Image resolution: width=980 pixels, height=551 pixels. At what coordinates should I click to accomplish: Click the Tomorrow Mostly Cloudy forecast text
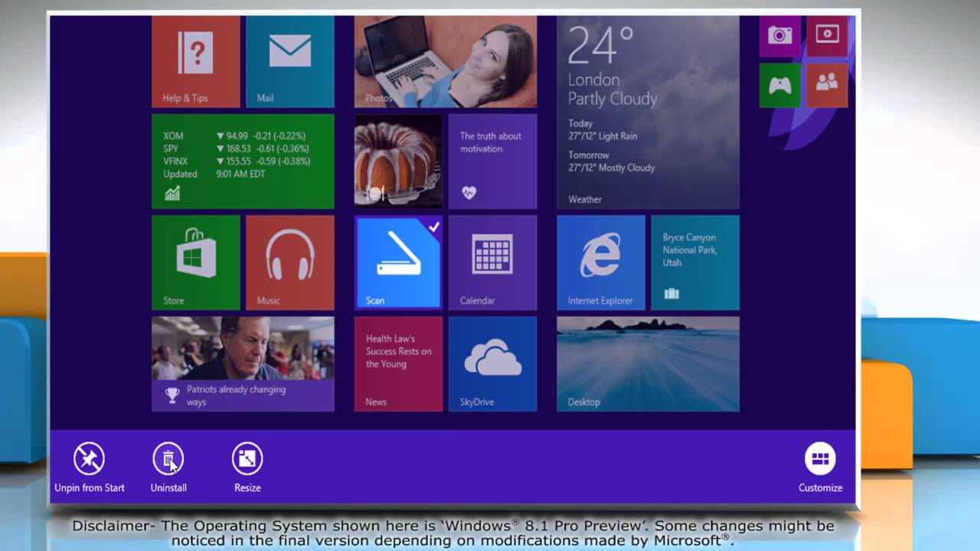click(x=611, y=161)
